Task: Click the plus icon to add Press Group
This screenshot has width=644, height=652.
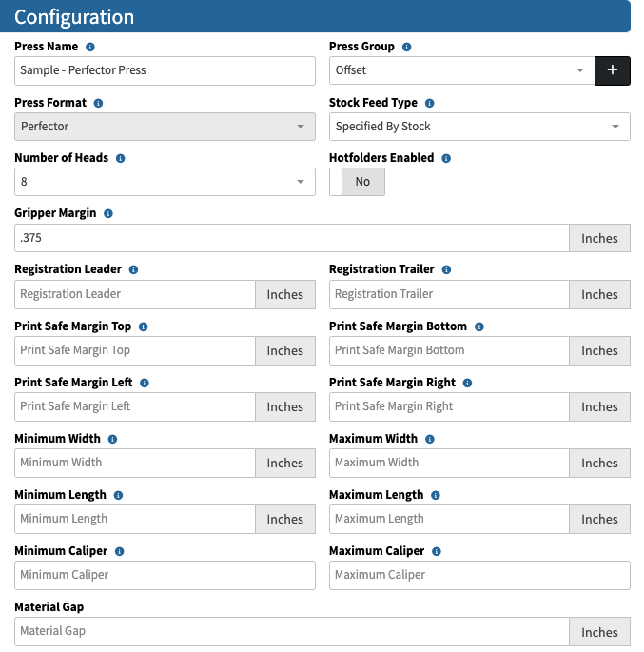Action: pos(613,70)
